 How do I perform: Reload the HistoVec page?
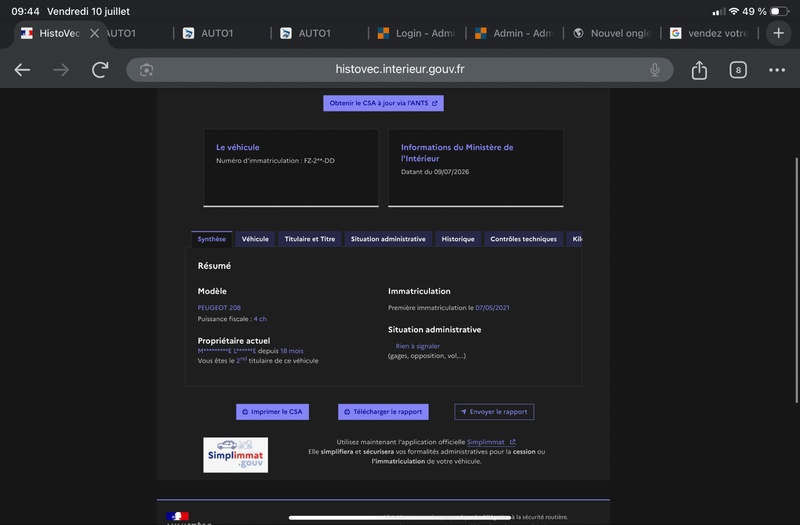pos(100,70)
